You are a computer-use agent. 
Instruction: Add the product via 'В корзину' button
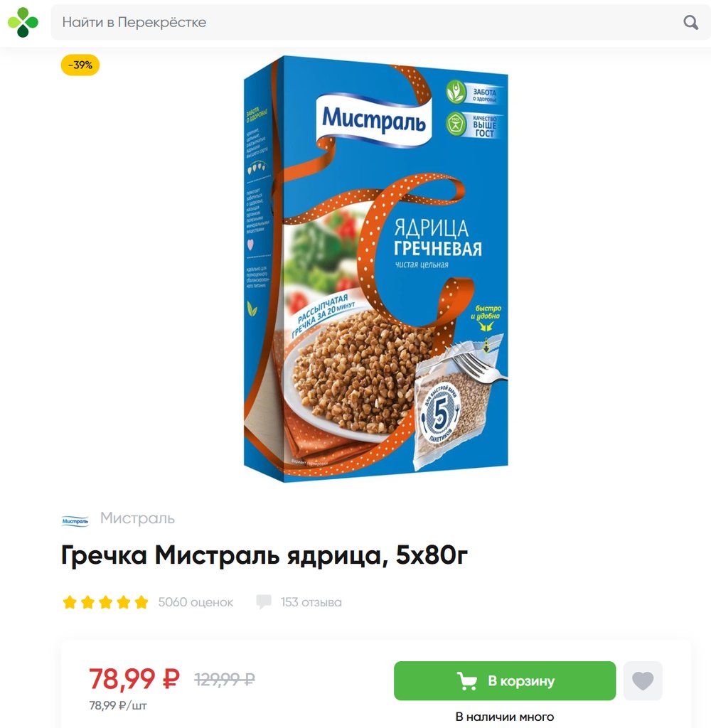505,680
